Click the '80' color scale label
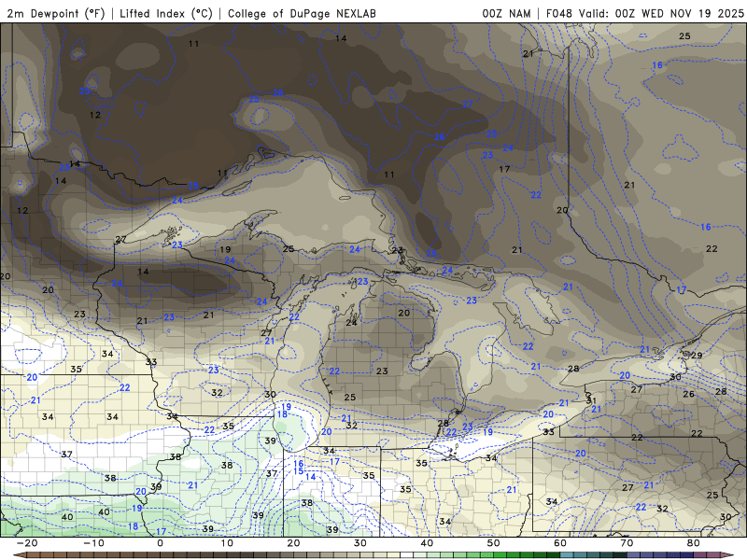The height and width of the screenshot is (560, 747). (694, 543)
